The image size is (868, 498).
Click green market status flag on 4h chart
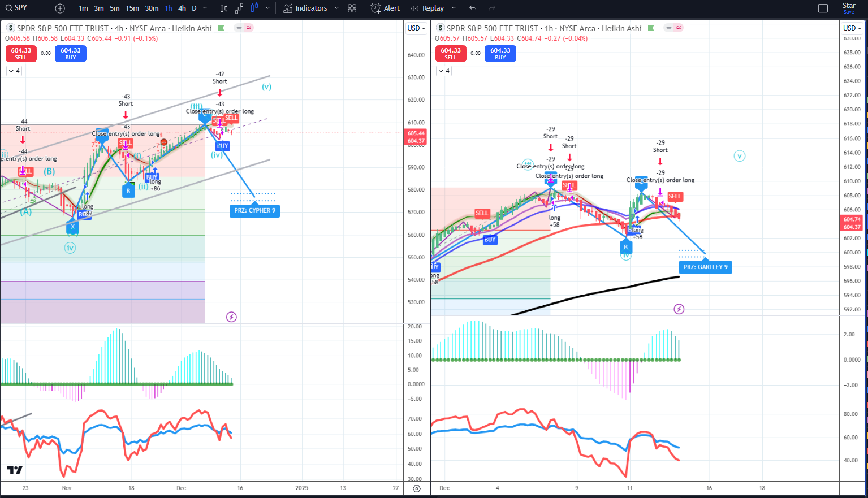[221, 28]
